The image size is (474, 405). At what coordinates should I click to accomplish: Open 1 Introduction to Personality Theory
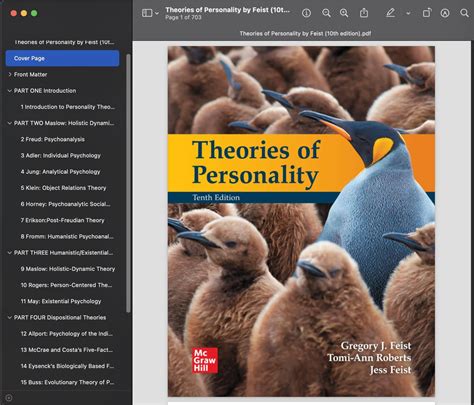pyautogui.click(x=68, y=107)
